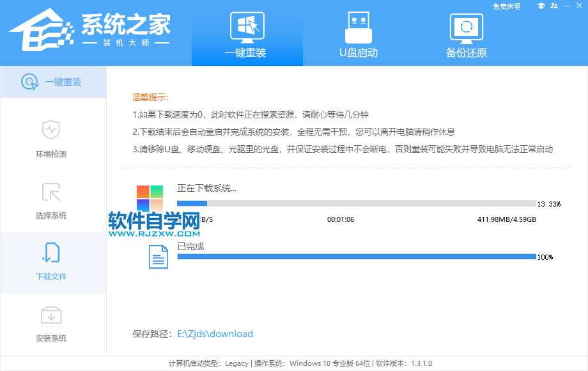The width and height of the screenshot is (588, 371).
Task: Click the 00:01:06 elapsed time
Action: 341,220
